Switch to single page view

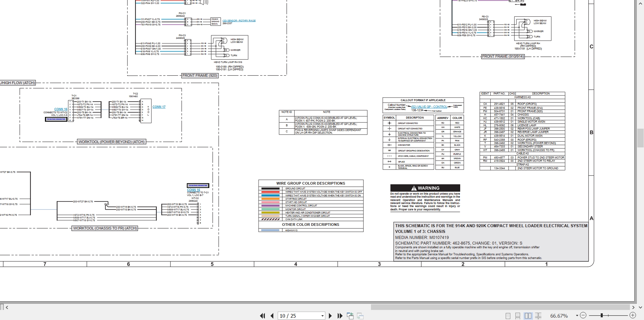point(508,316)
